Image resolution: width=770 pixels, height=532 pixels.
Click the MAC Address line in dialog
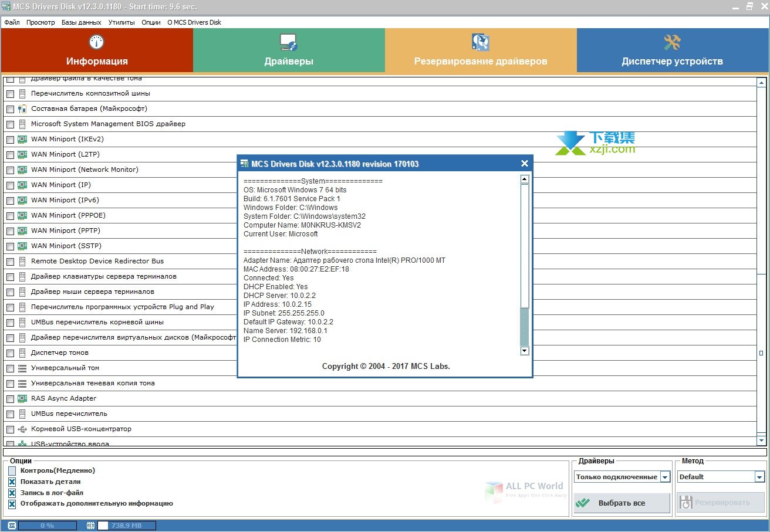pos(296,269)
